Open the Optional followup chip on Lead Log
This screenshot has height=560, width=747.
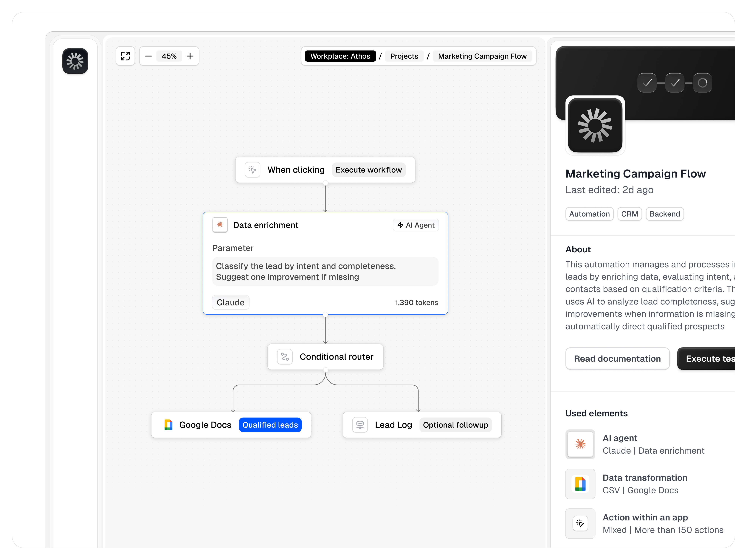[455, 425]
